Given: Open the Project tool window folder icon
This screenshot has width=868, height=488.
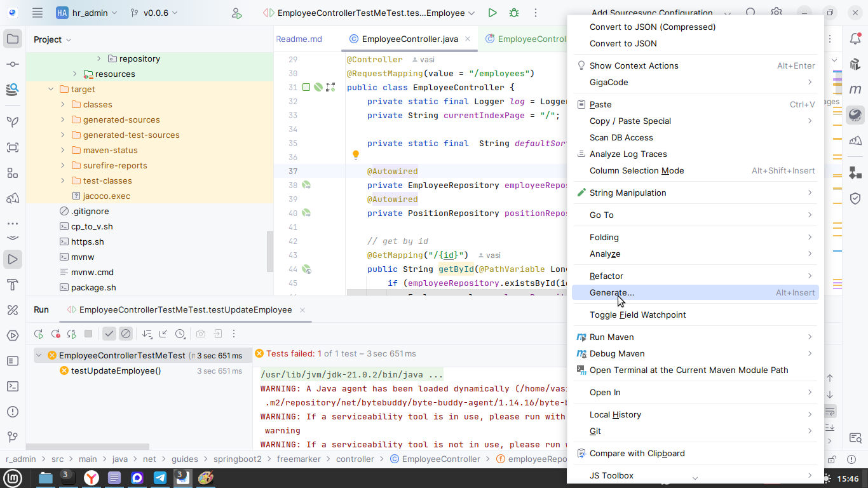Looking at the screenshot, I should click(12, 39).
